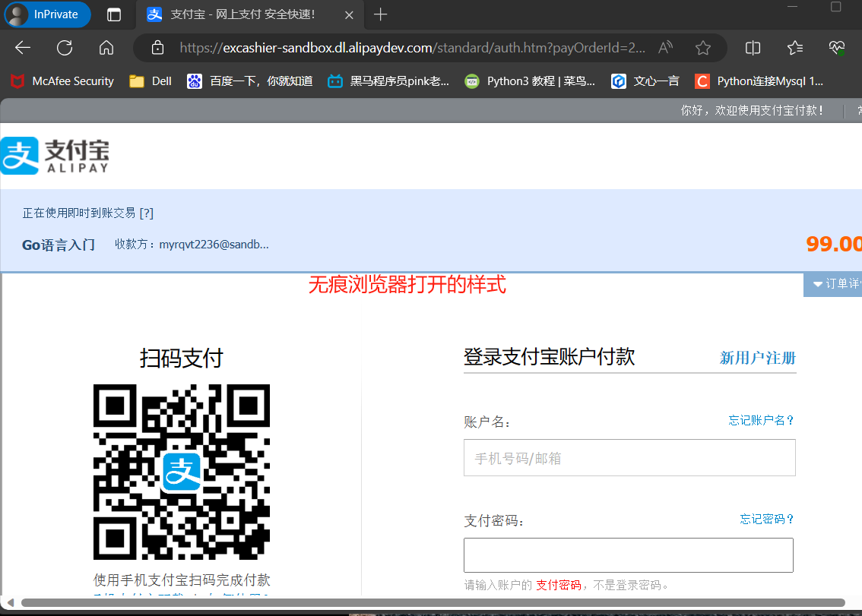Screen dimensions: 862x616
Task: Open Read Aloud icon in address bar
Action: click(x=665, y=48)
